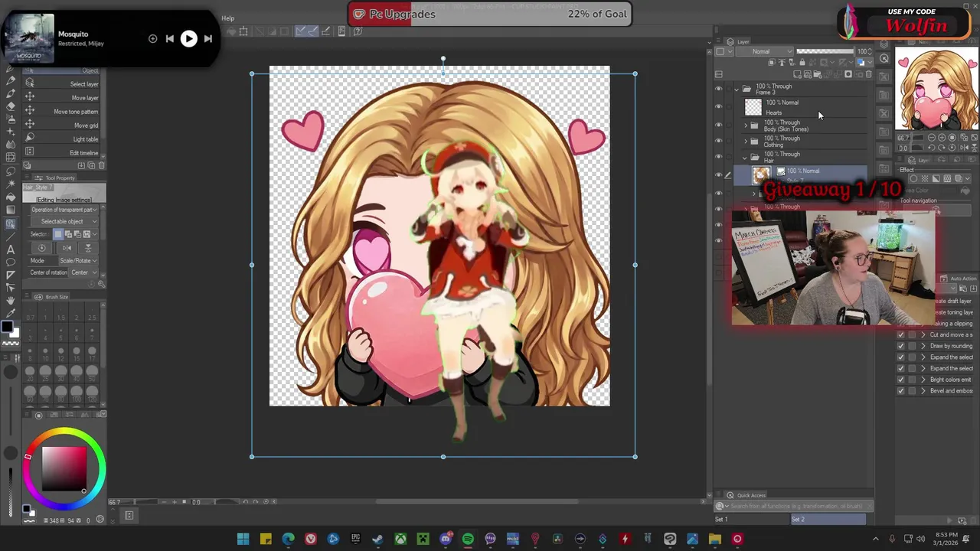Select the Hearts layer
The height and width of the screenshot is (551, 980).
click(804, 107)
